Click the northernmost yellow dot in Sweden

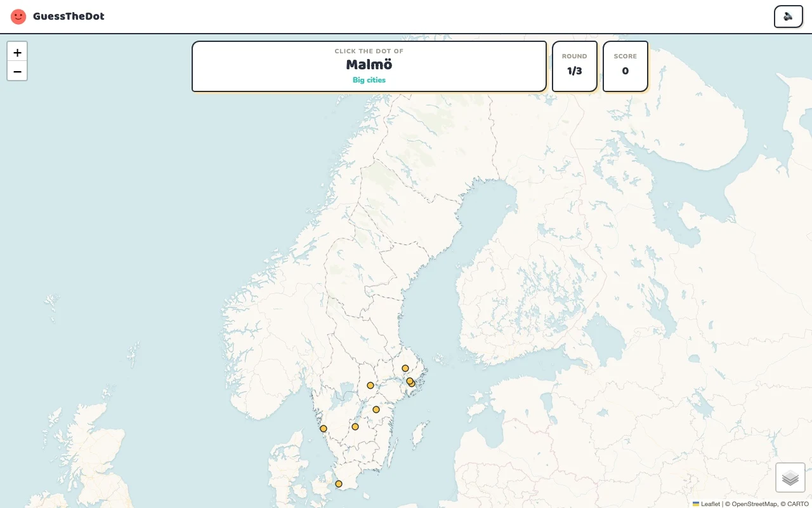(x=405, y=368)
